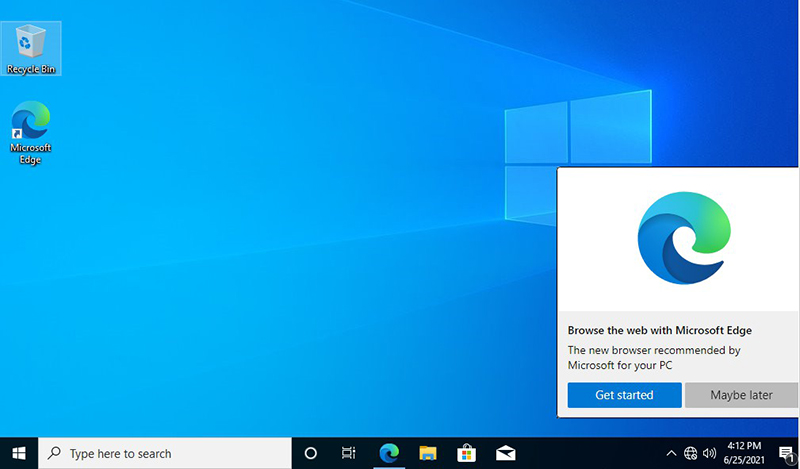Click the Type here to search box
Viewport: 800px width, 469px height.
click(165, 453)
